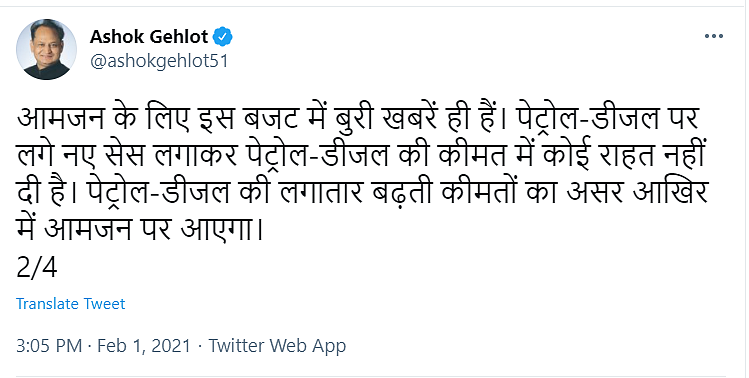Viewport: 749px width, 378px height.
Task: Click the third tweet line starting with दी है
Action: 362,194
